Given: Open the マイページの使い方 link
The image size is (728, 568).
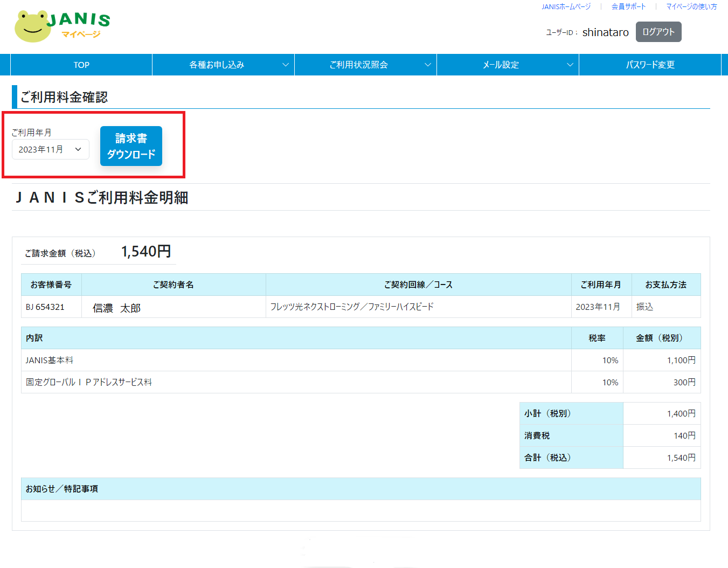Looking at the screenshot, I should [x=691, y=6].
